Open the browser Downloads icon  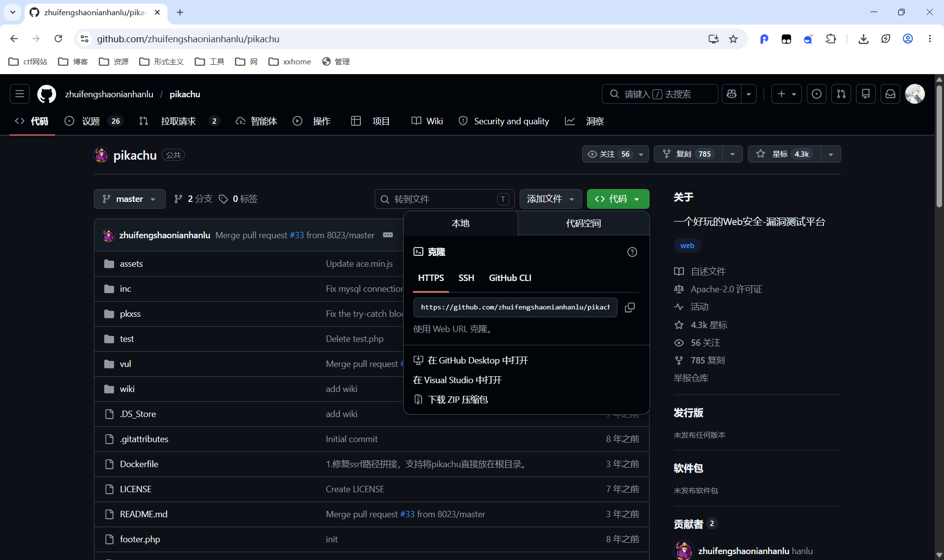pyautogui.click(x=863, y=39)
